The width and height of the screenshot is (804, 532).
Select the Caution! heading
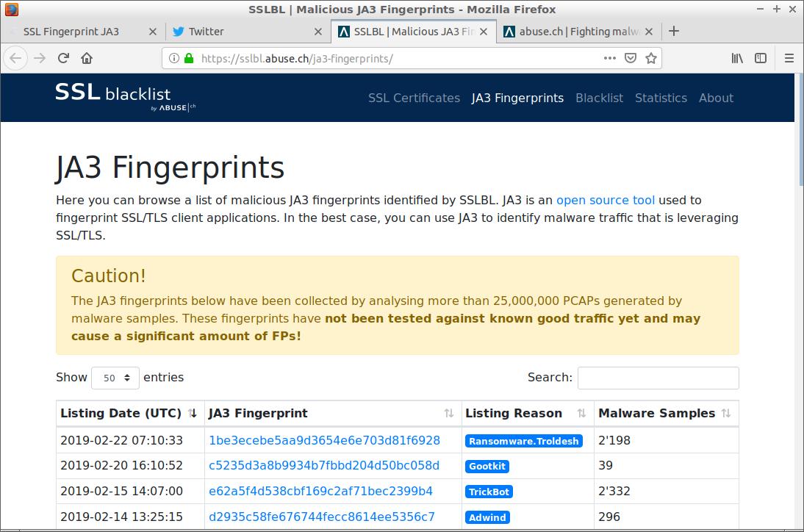point(108,276)
